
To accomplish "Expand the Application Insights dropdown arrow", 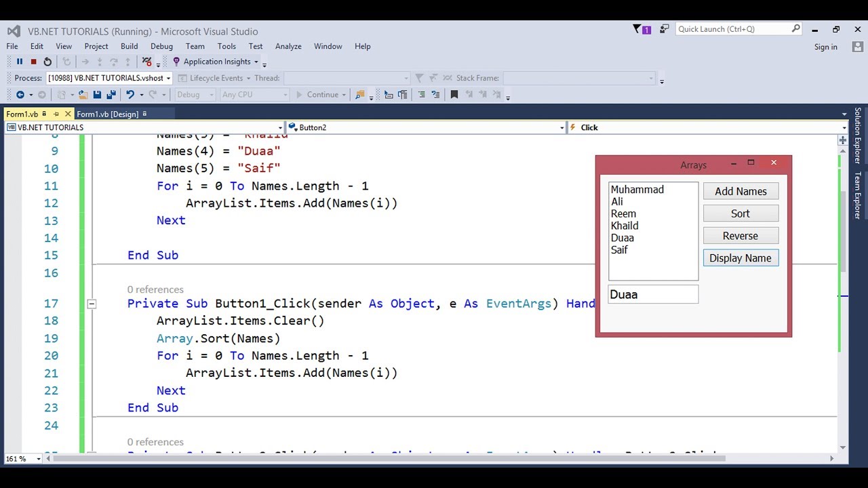I will coord(256,62).
